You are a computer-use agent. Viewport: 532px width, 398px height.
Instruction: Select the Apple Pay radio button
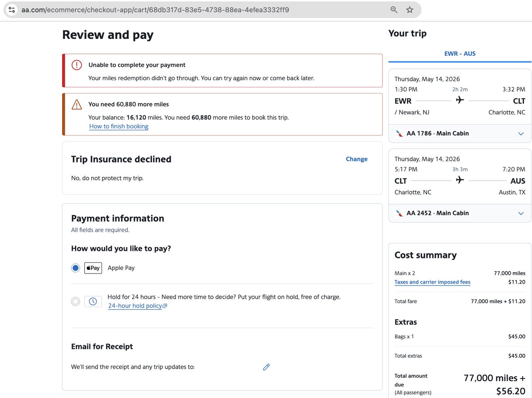pyautogui.click(x=76, y=268)
